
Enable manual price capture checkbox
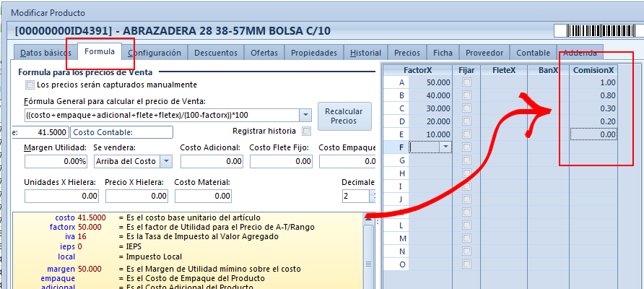pos(20,85)
